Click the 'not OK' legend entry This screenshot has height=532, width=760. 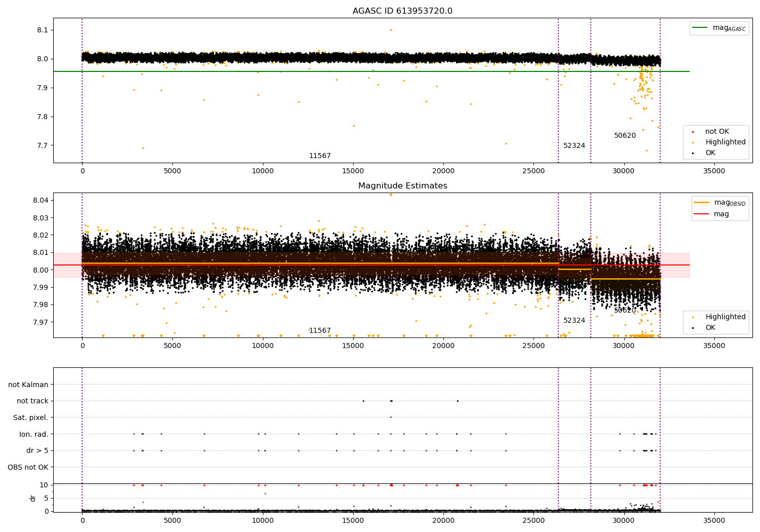(717, 132)
